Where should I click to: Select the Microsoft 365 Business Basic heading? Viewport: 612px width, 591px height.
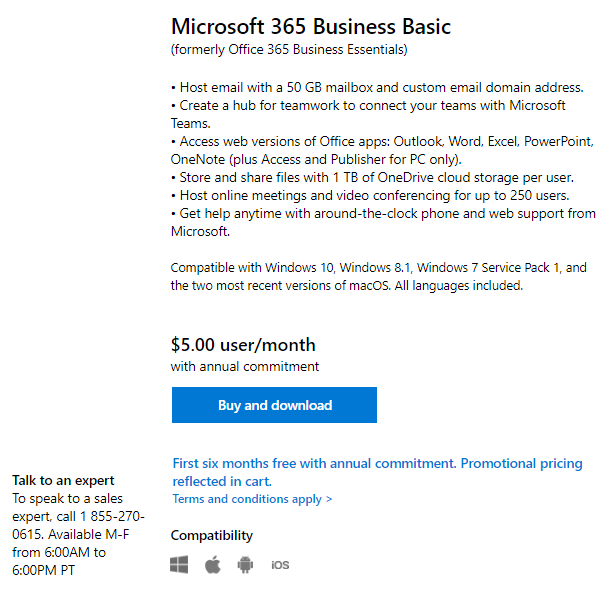pos(311,27)
